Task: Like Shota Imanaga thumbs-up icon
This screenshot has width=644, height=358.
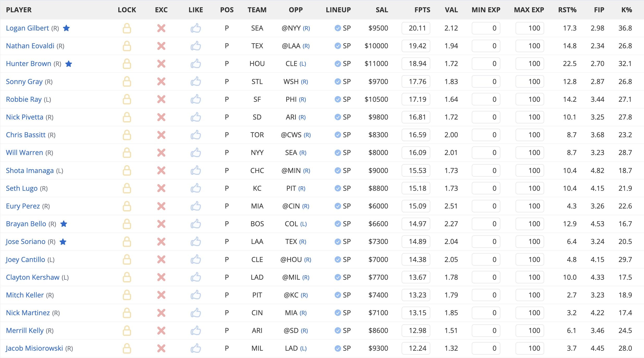Action: click(196, 171)
